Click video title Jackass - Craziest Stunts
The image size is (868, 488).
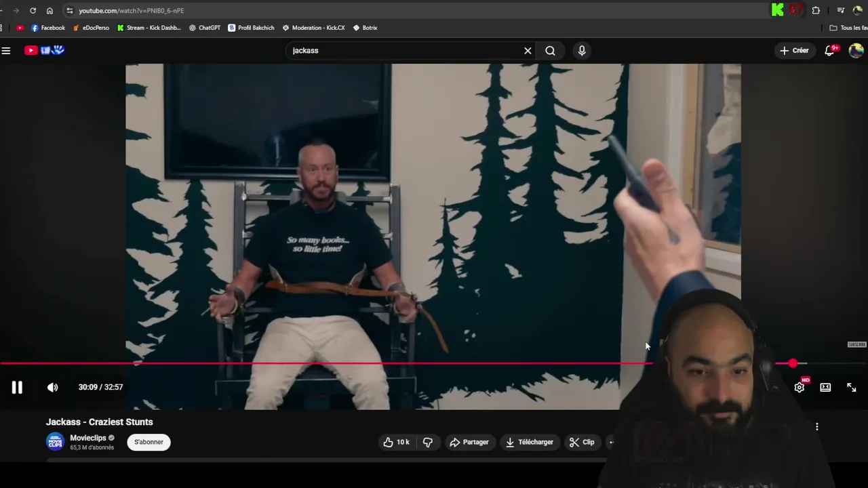pos(99,422)
